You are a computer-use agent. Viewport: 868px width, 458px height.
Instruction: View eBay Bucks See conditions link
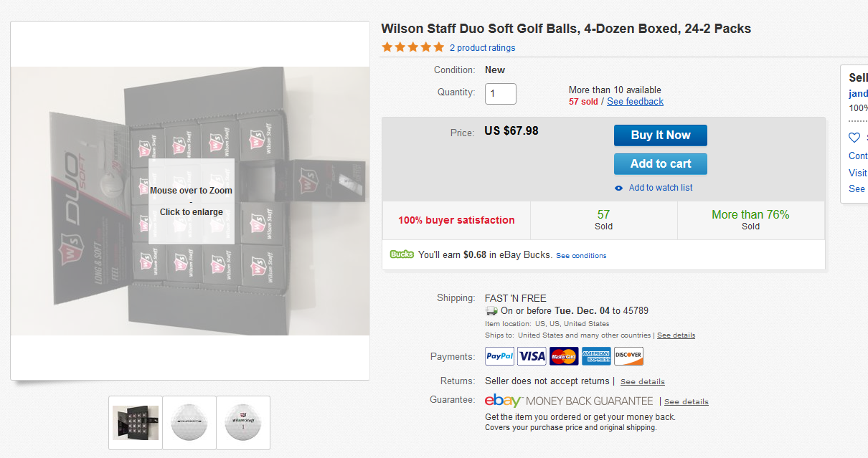[x=581, y=256]
